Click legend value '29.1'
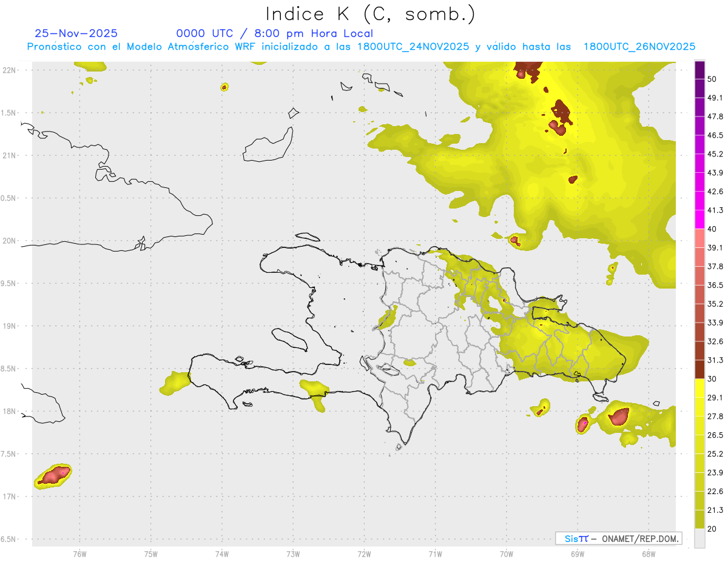 point(715,398)
